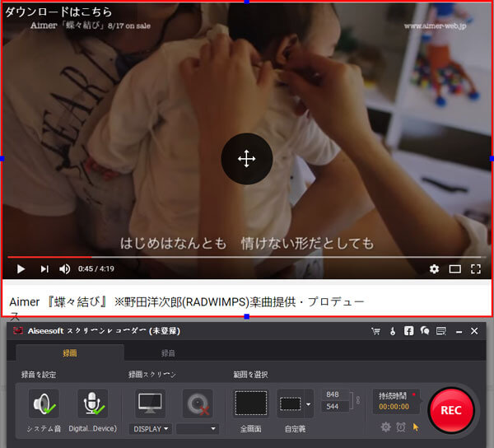Select custom (自定義) recording area

290,404
